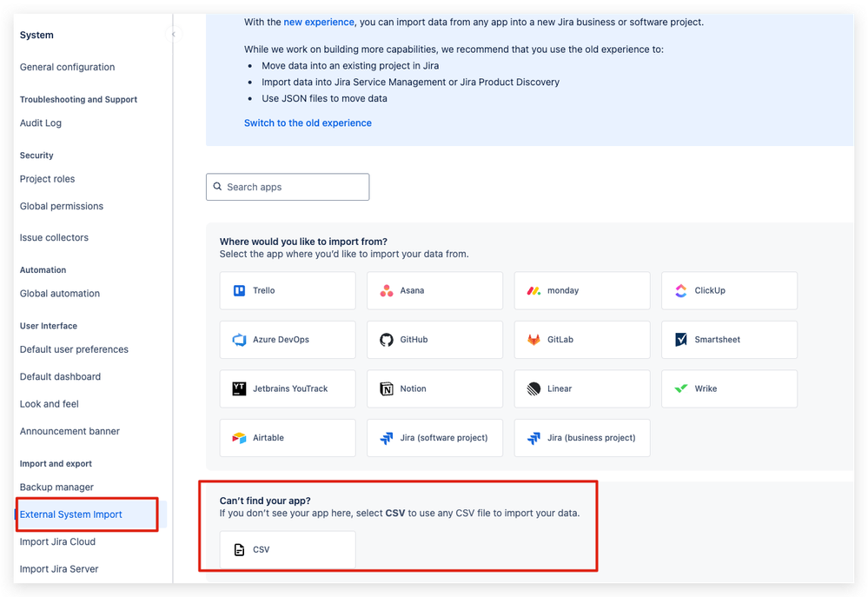Open General configuration in the sidebar

[68, 67]
